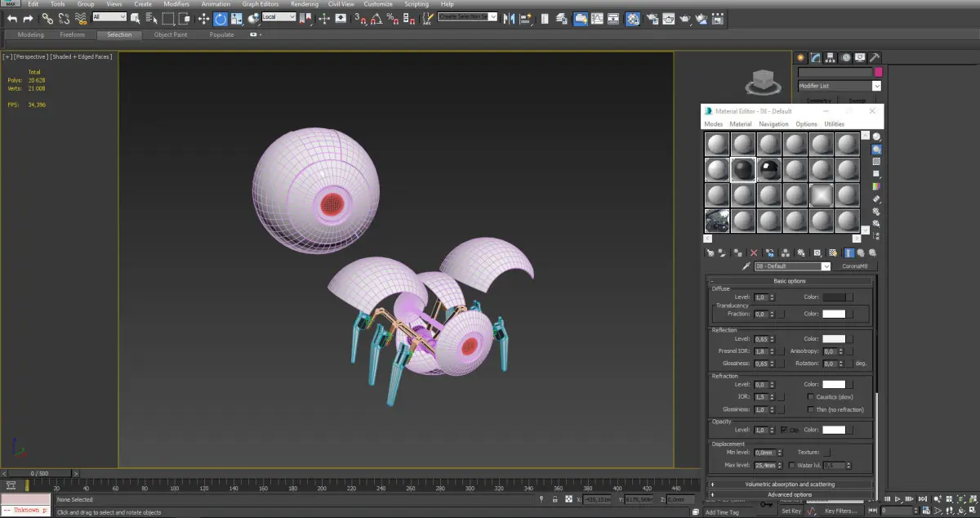Click the CoronaMtl material type button

853,266
